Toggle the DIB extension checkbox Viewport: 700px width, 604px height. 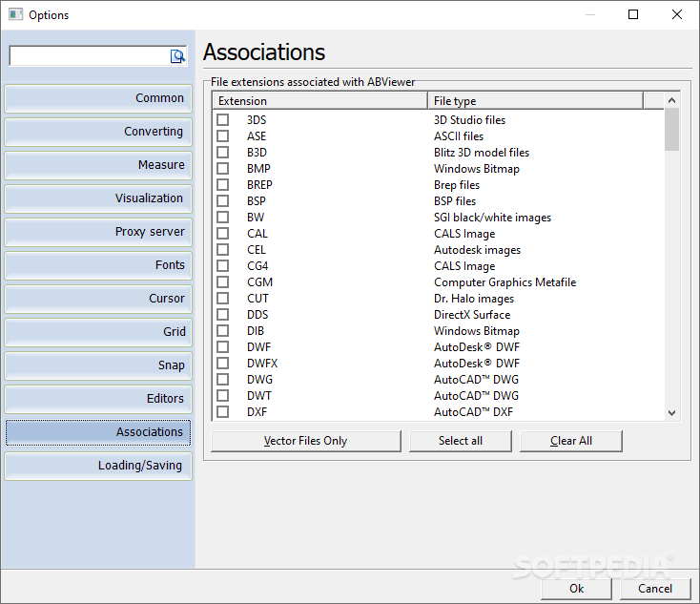click(223, 330)
